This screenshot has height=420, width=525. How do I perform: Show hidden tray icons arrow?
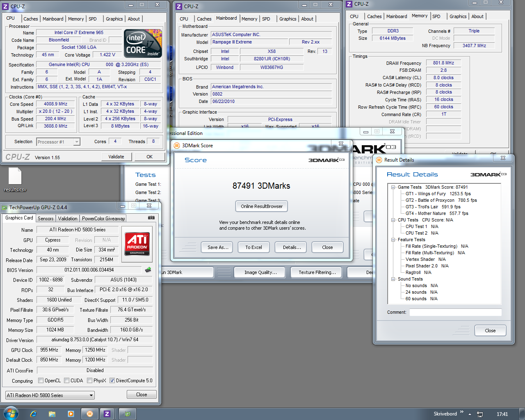coord(470,414)
